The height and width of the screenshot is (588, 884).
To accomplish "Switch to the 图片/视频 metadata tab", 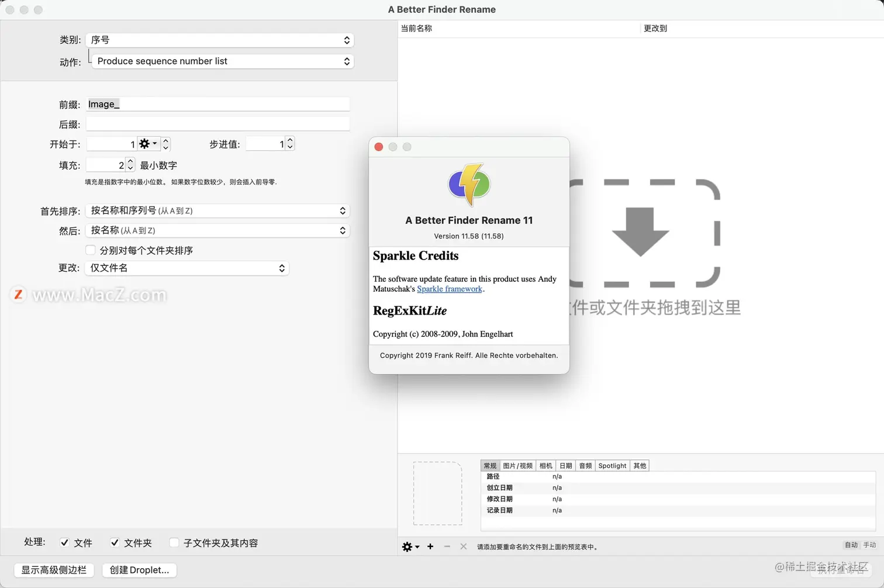I will click(x=518, y=466).
